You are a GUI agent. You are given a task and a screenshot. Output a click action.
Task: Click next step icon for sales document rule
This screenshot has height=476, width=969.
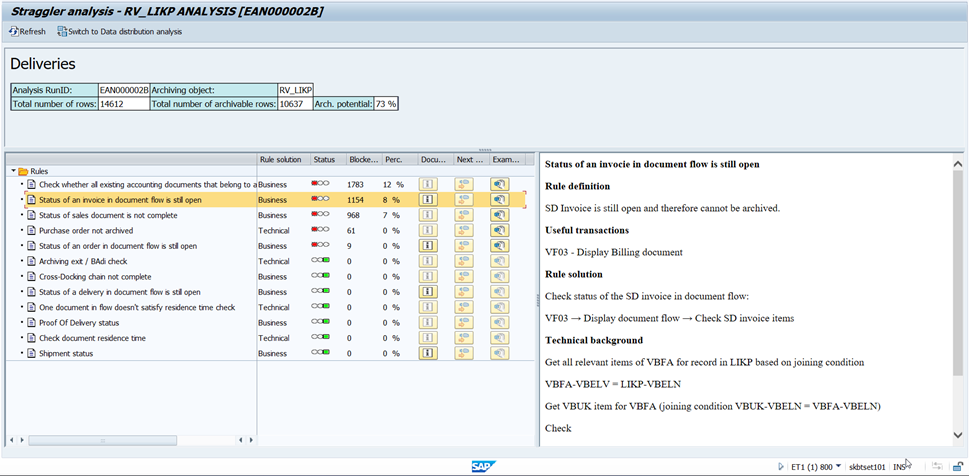coord(464,215)
